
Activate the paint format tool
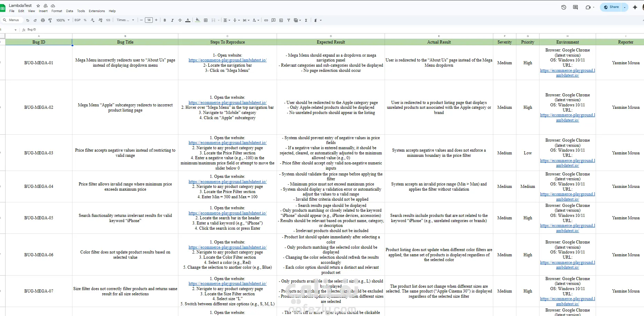click(50, 20)
